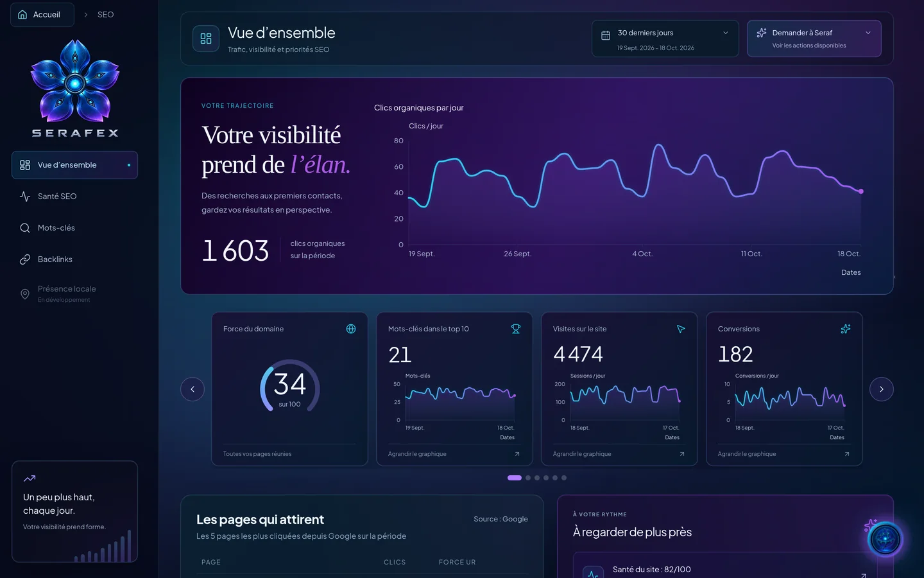Click the Accueil home icon
924x578 pixels.
point(22,14)
